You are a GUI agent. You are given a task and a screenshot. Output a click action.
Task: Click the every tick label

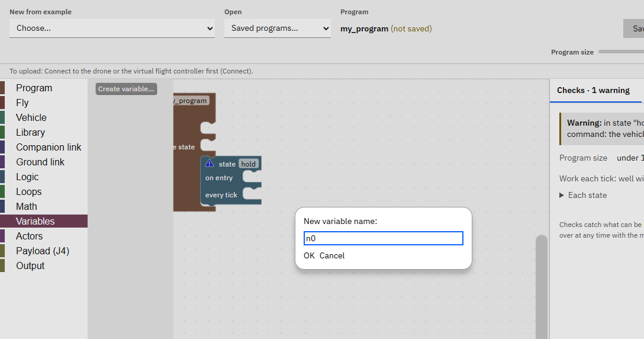click(221, 195)
